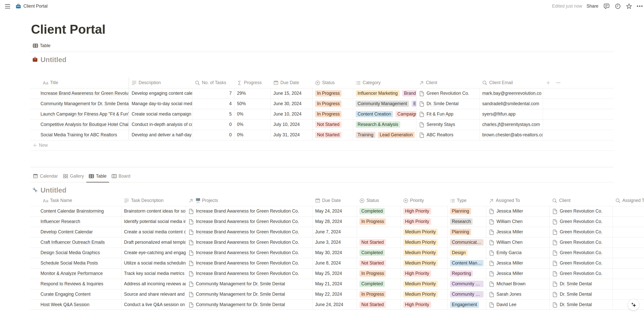Open Launch Campaign for Fitness App project
The height and width of the screenshot is (319, 644).
click(84, 114)
